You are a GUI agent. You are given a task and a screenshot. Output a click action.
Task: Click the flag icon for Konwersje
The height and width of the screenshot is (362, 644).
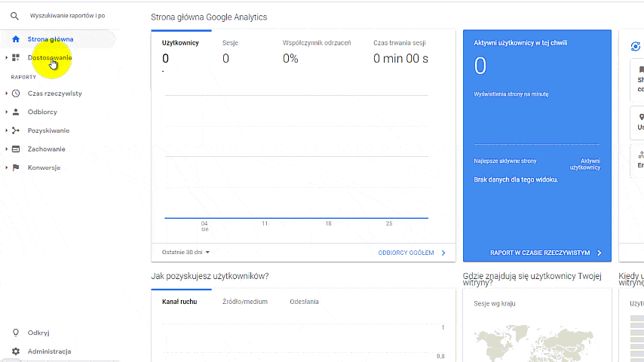[x=16, y=167]
